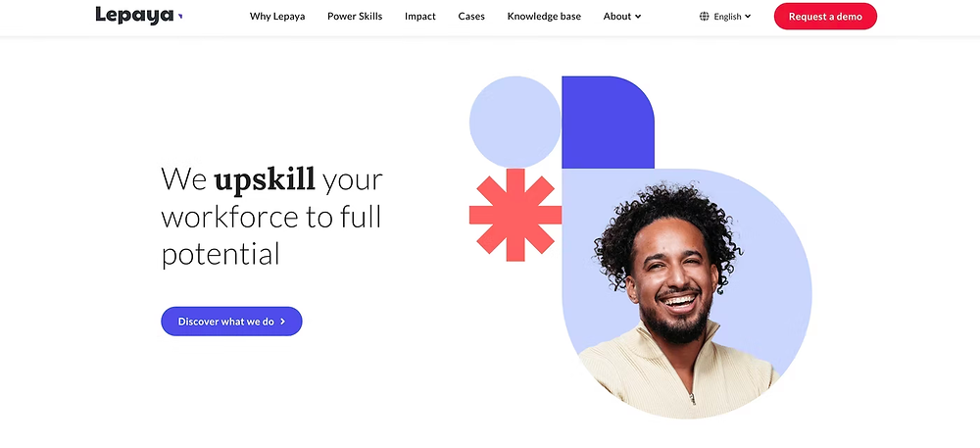Open the Knowledge base link

544,17
